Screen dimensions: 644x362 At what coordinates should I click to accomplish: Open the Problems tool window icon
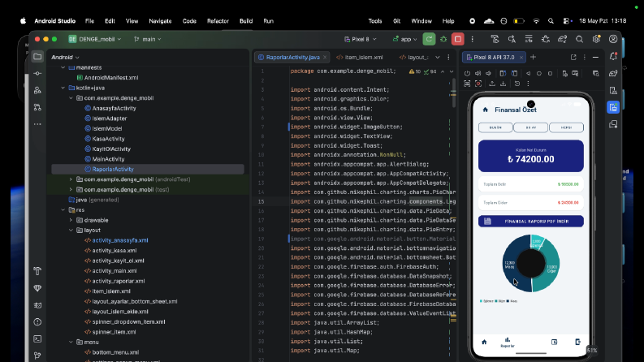coord(37,321)
